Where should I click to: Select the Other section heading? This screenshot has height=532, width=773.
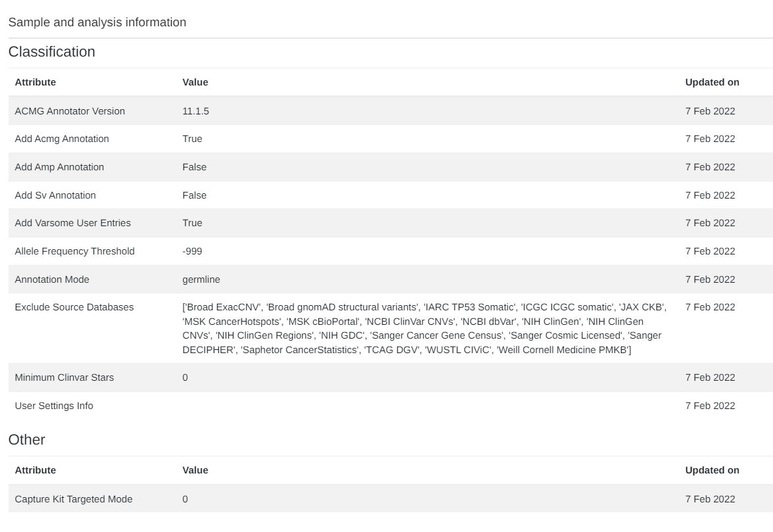pos(27,440)
